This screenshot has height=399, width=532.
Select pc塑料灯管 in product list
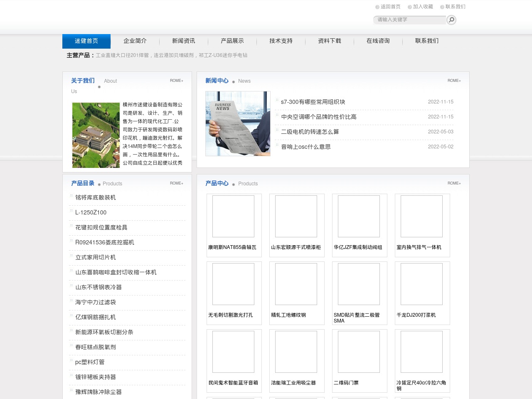pos(90,362)
